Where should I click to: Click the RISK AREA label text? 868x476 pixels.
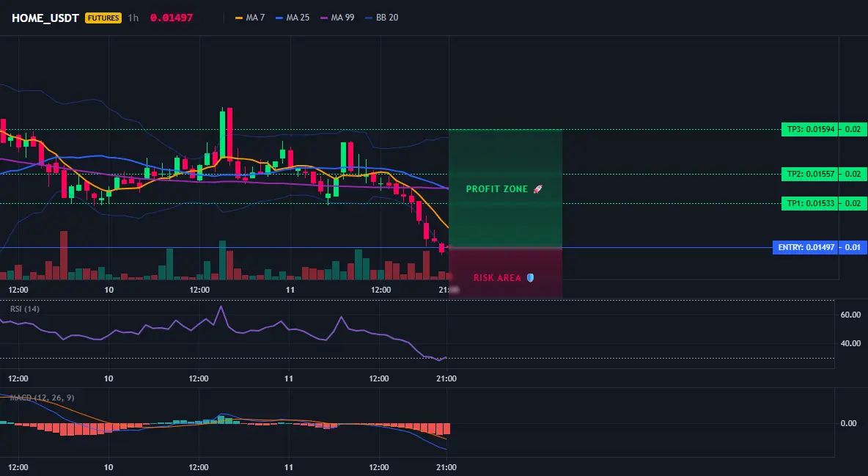(497, 278)
